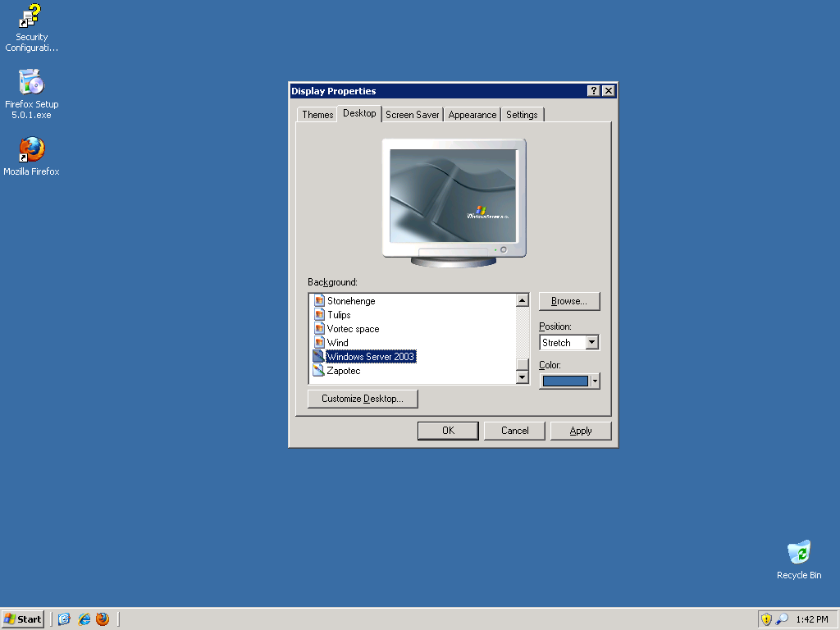Click the magnifier tray icon
This screenshot has height=630, width=840.
click(x=782, y=619)
